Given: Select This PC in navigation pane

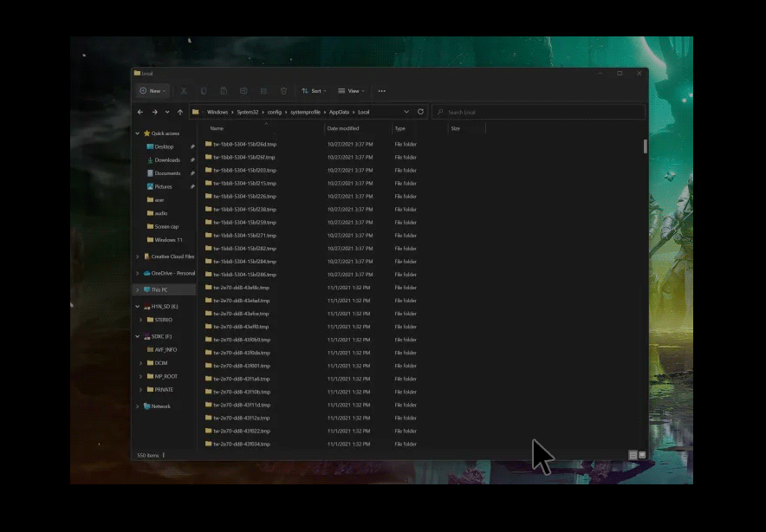Looking at the screenshot, I should (x=159, y=289).
